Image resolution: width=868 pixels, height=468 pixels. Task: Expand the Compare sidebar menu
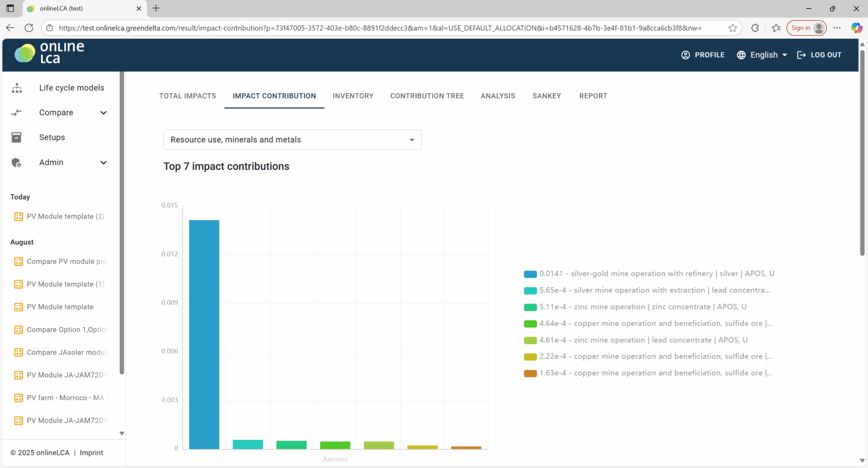(103, 113)
